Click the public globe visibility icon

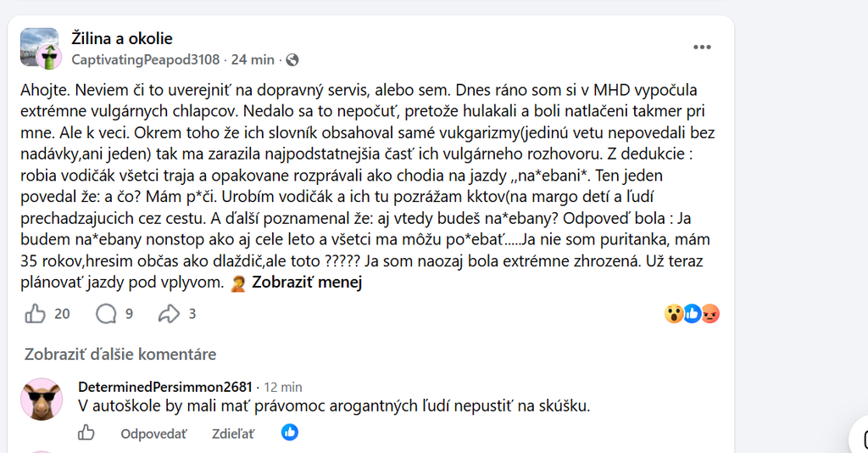click(292, 60)
